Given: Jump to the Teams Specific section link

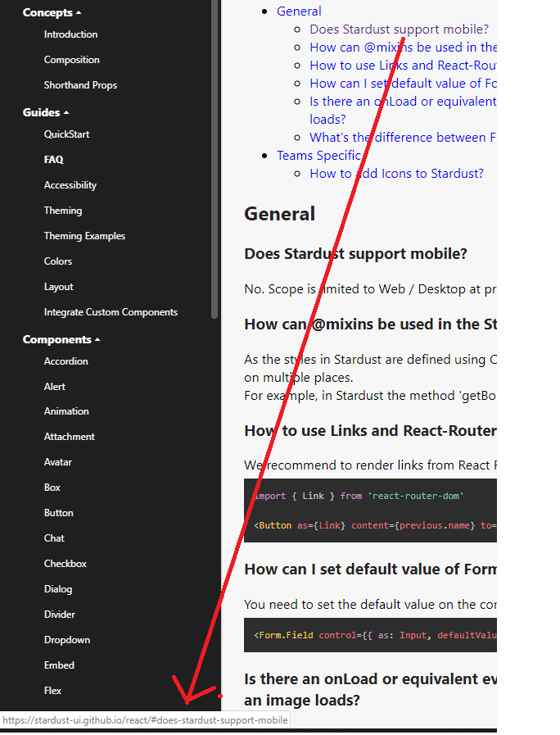Looking at the screenshot, I should pos(318,155).
